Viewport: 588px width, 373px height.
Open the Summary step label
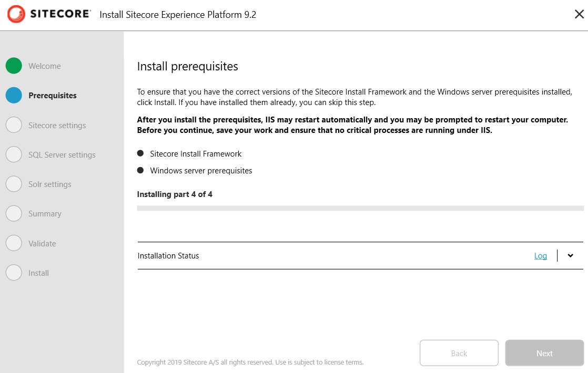pos(45,214)
